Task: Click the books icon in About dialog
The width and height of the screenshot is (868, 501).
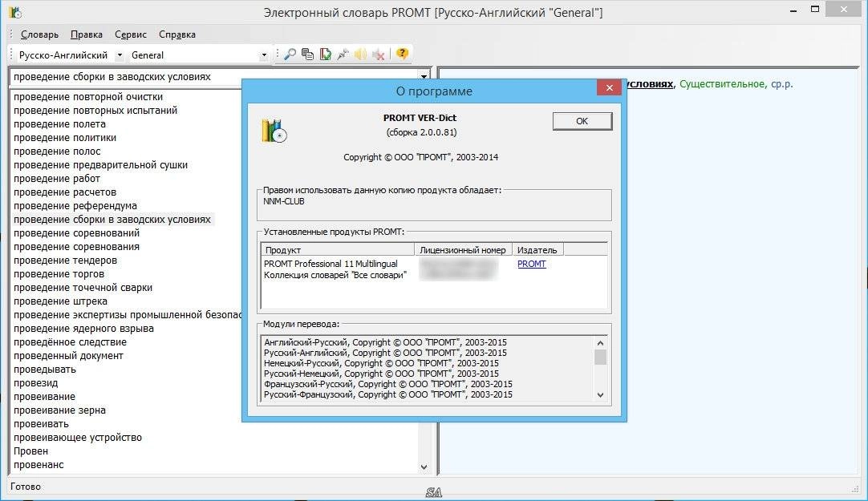Action: coord(274,131)
